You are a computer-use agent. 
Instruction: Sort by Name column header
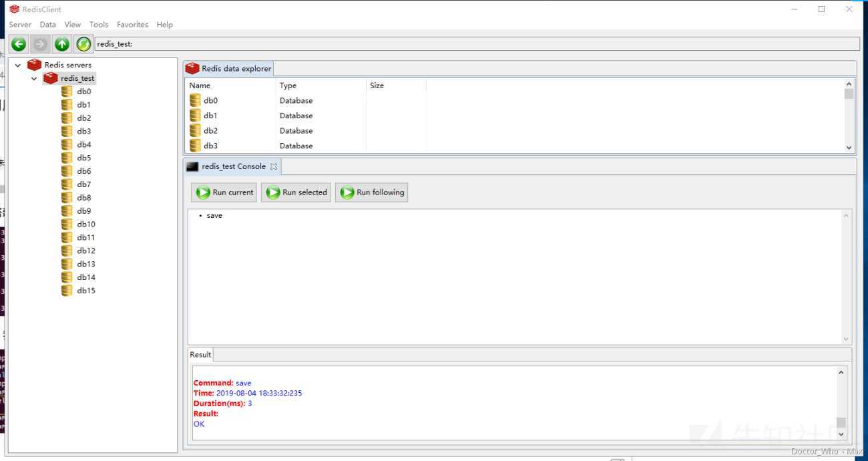[230, 86]
